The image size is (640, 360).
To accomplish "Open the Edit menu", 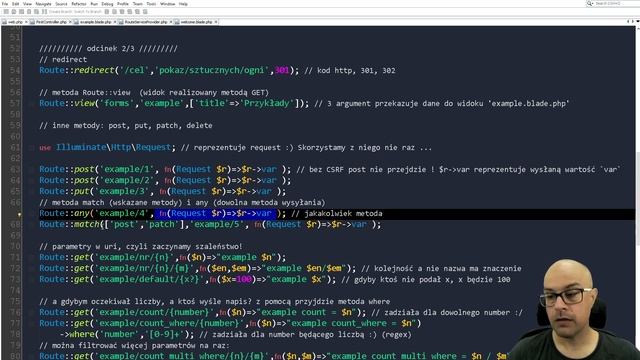I will click(x=16, y=4).
